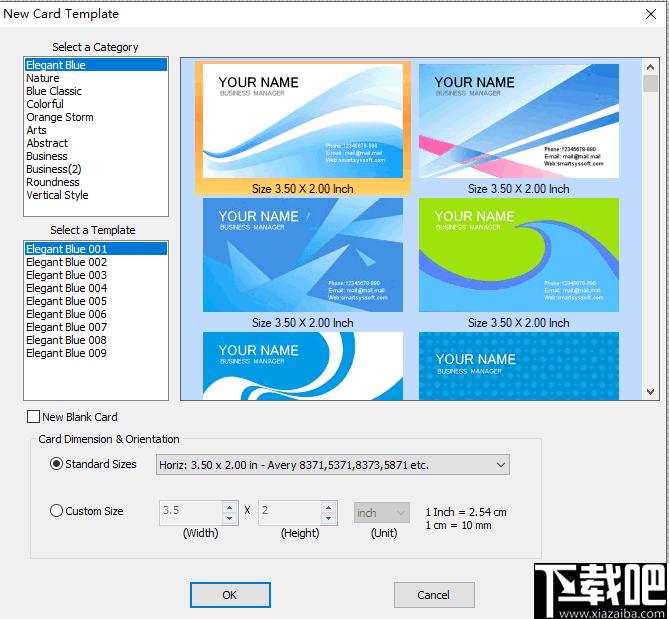Select the orange-bordered blue wave card thumbnail
This screenshot has width=669, height=619.
(303, 121)
